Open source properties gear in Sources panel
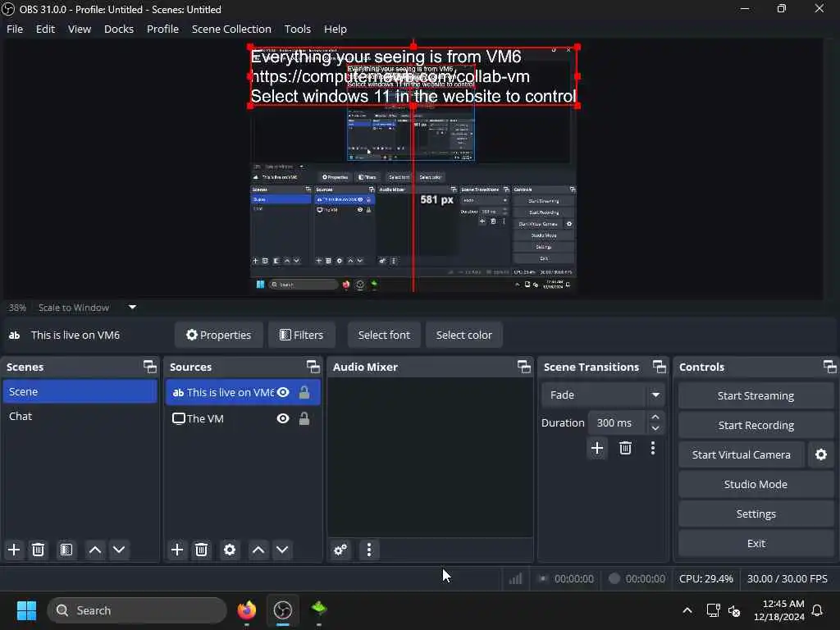 [230, 550]
